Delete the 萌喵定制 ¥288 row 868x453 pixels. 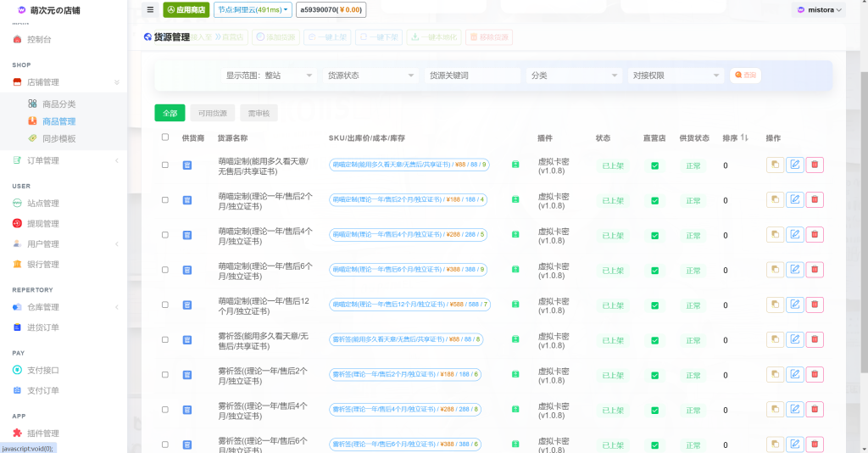pyautogui.click(x=815, y=234)
